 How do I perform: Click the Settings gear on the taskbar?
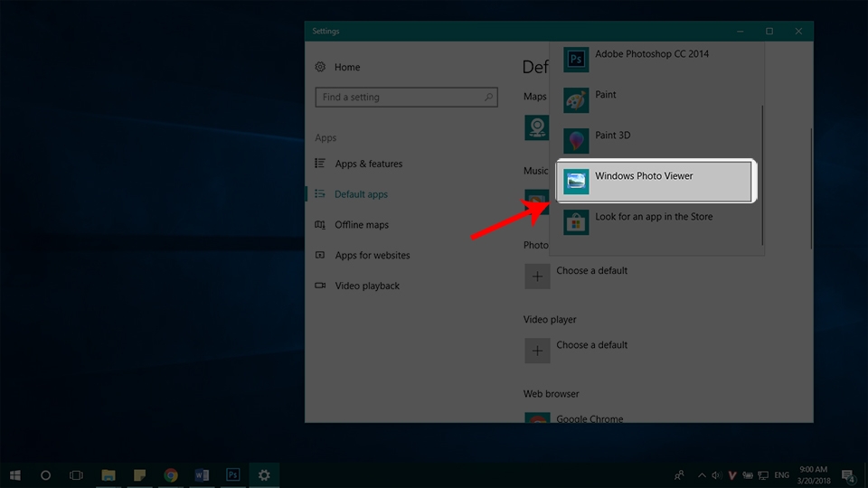[264, 474]
